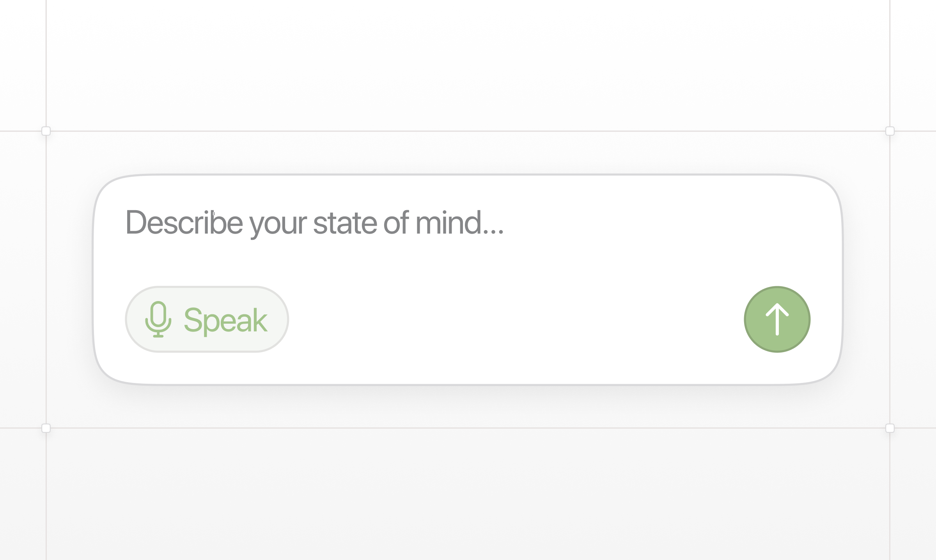
Task: Click the white upward arrow glyph
Action: click(x=777, y=319)
